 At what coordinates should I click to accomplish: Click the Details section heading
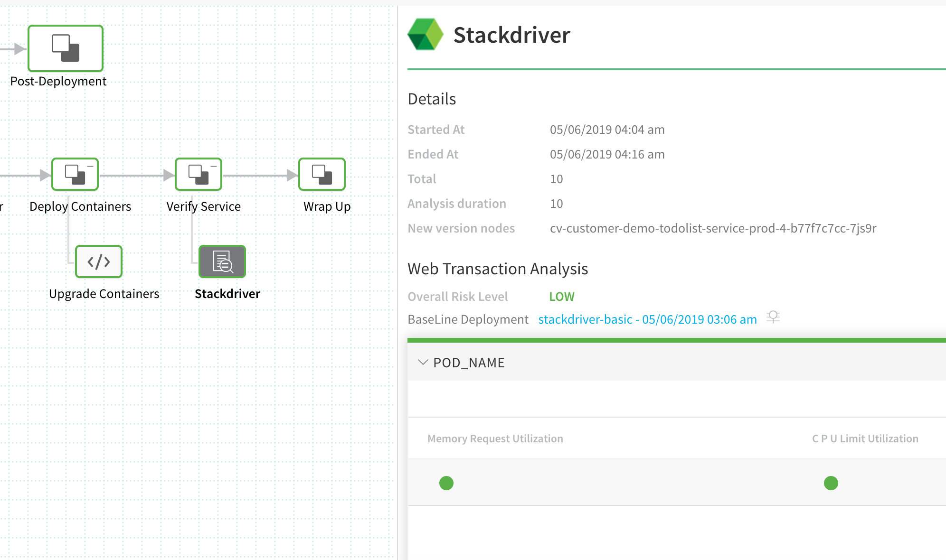(432, 99)
